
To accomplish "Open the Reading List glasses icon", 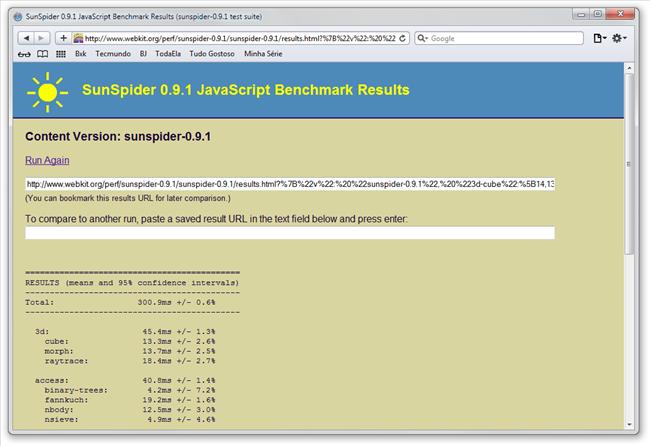I will (24, 54).
